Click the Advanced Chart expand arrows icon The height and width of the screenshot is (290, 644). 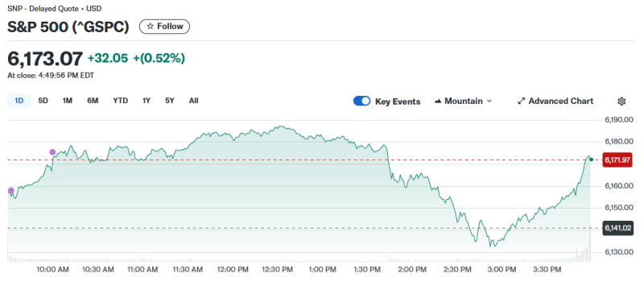(522, 101)
